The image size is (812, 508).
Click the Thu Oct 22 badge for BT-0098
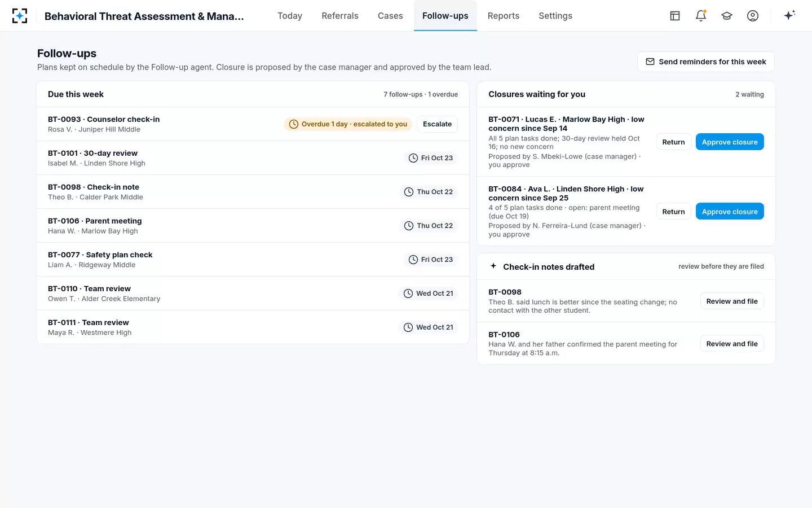(429, 192)
